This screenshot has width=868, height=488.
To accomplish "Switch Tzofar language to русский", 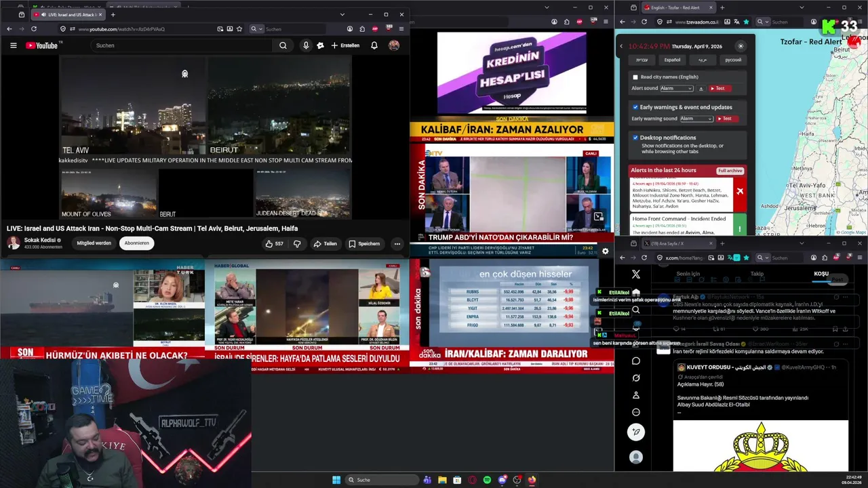I will tap(733, 60).
